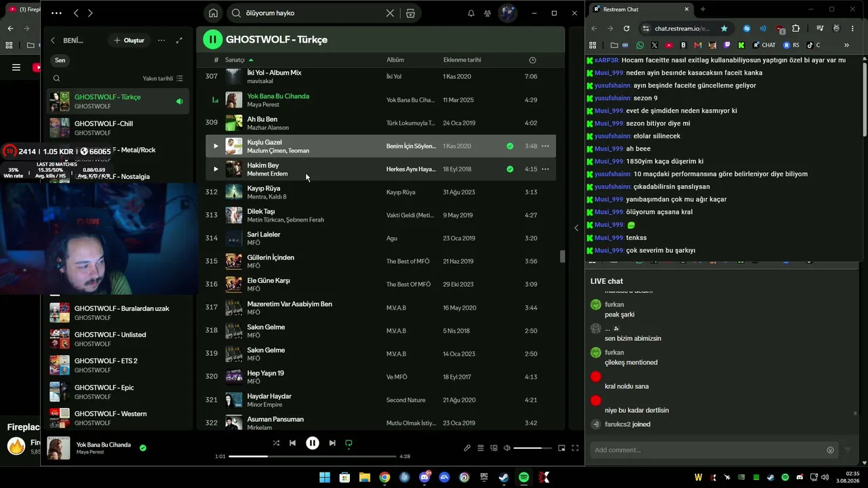
Task: Open GHOSTWOLF - Türkçe playlist in library
Action: (118, 101)
